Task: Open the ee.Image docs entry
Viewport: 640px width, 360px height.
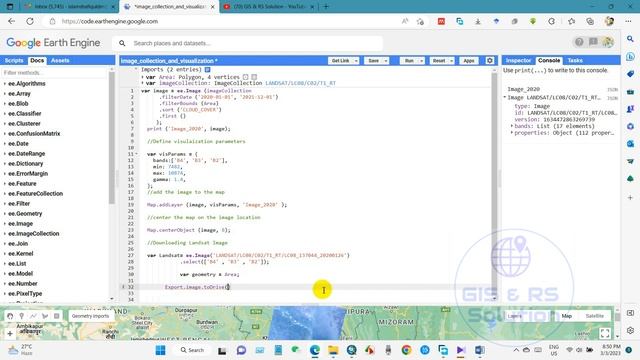Action: (20, 224)
